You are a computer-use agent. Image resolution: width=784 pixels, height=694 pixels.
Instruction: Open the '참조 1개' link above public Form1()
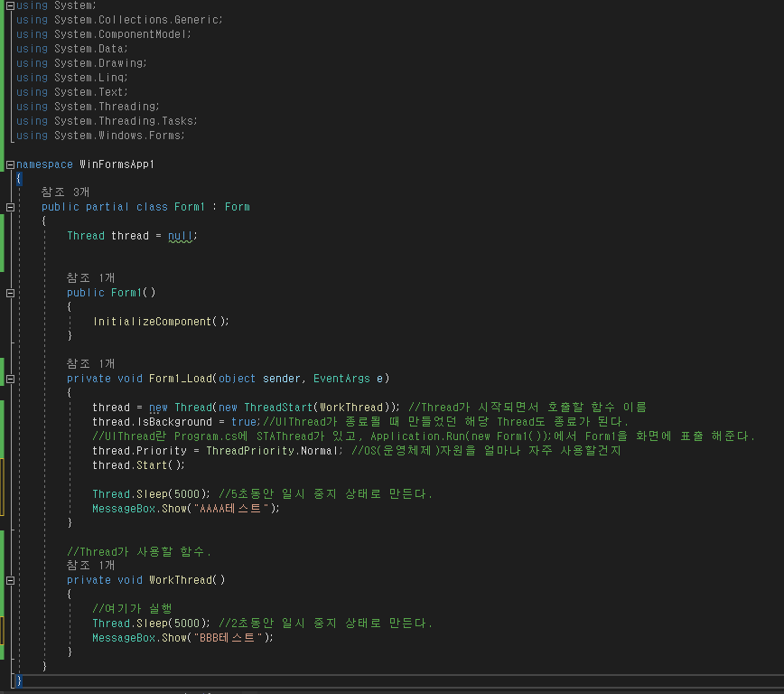pos(91,278)
